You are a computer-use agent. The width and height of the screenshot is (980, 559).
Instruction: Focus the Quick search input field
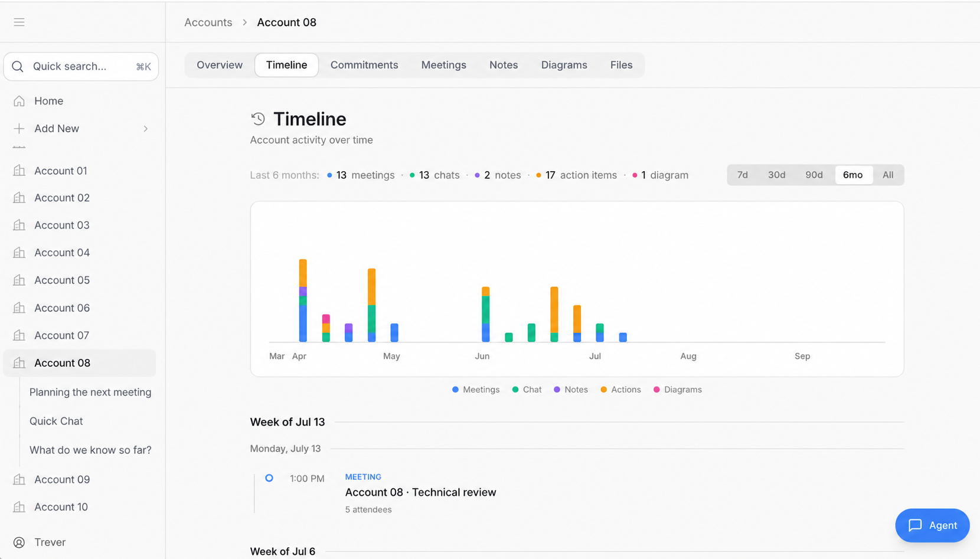tap(81, 67)
